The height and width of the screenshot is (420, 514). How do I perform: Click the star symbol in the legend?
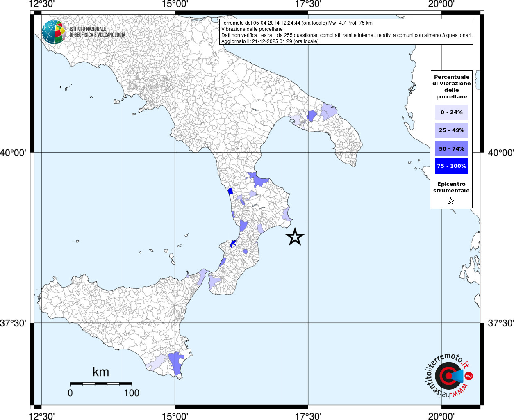(451, 201)
